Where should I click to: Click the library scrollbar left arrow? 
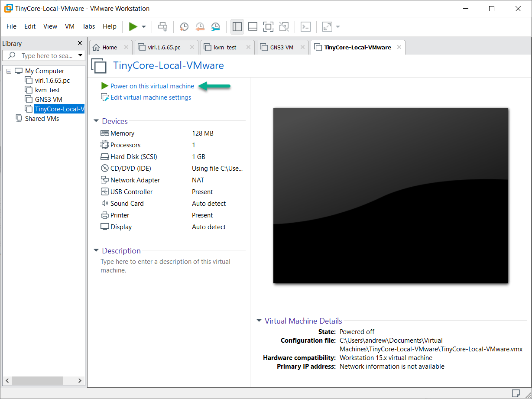click(6, 380)
